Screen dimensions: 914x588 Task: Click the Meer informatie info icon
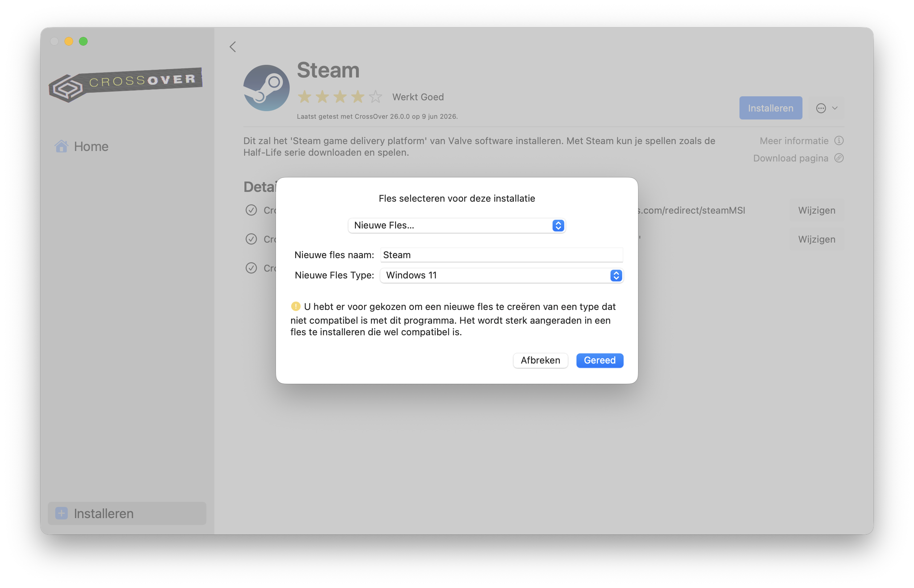click(839, 140)
